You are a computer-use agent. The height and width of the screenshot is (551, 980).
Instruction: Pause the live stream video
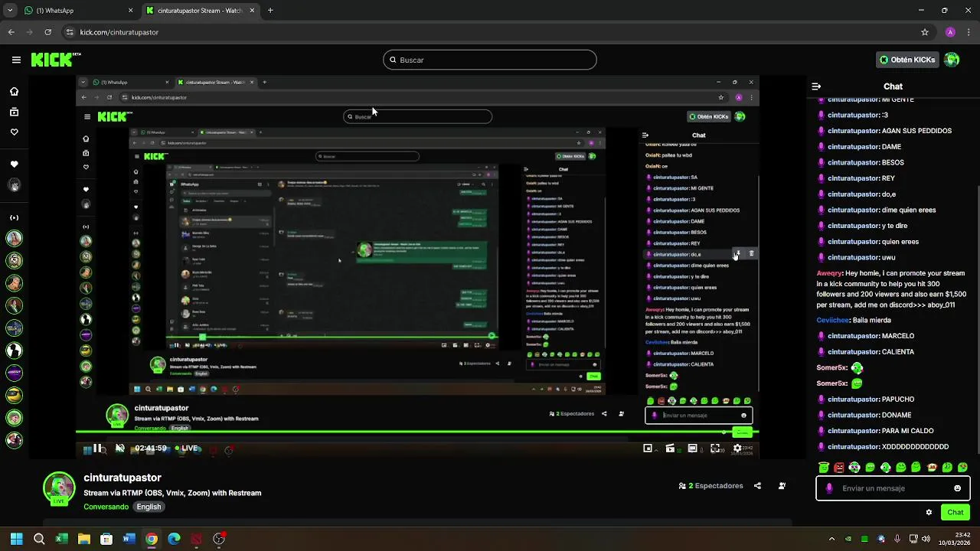[x=96, y=448]
